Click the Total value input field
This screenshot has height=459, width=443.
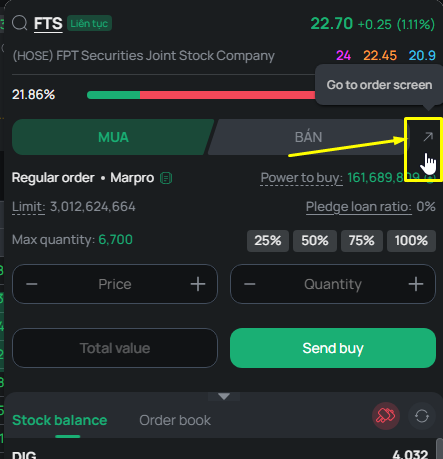click(x=115, y=348)
